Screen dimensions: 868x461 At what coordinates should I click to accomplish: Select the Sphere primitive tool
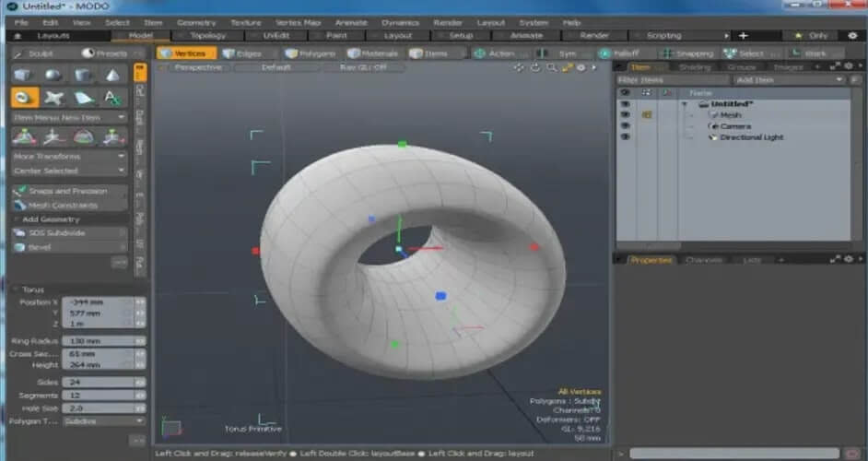point(53,75)
